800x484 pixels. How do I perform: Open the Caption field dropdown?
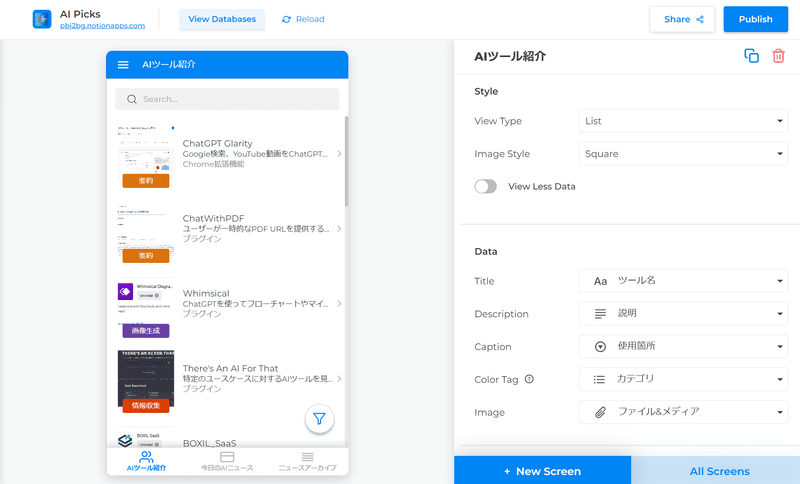pyautogui.click(x=683, y=346)
